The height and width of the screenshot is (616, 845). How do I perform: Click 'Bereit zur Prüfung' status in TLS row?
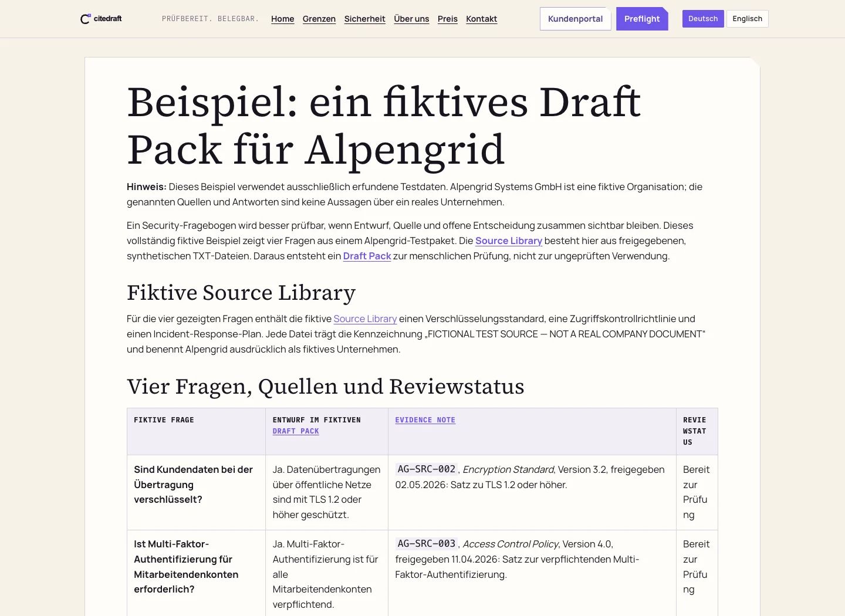[x=697, y=492]
